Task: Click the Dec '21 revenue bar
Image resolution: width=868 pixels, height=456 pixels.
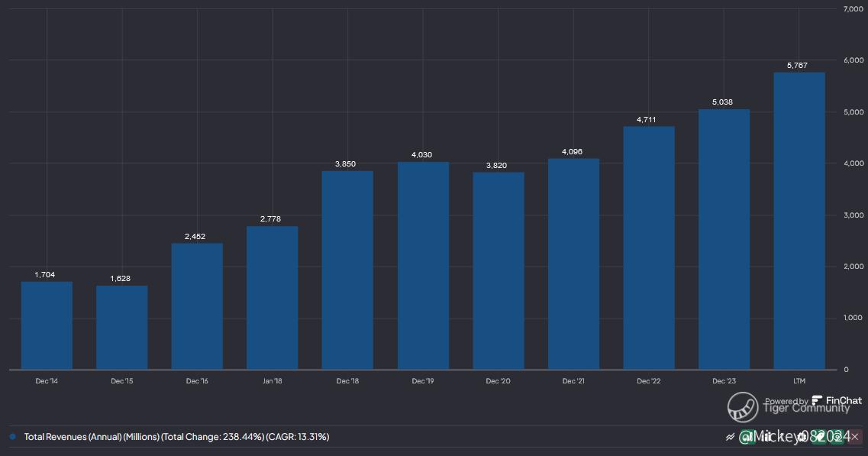Action: pyautogui.click(x=573, y=264)
